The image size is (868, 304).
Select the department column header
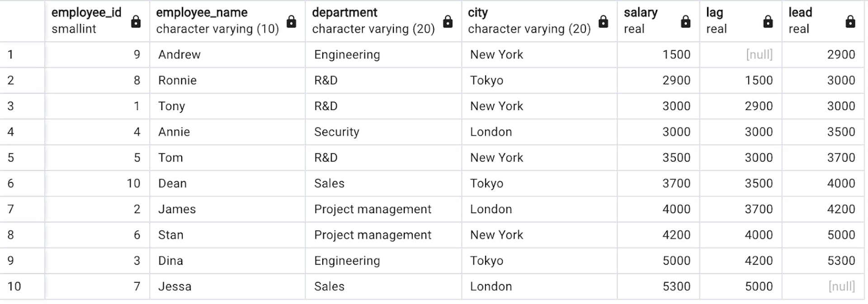click(373, 20)
